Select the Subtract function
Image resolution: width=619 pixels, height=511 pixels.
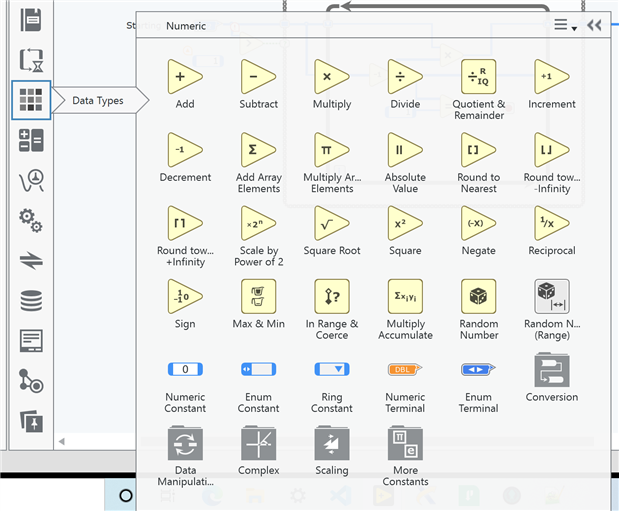pyautogui.click(x=258, y=77)
